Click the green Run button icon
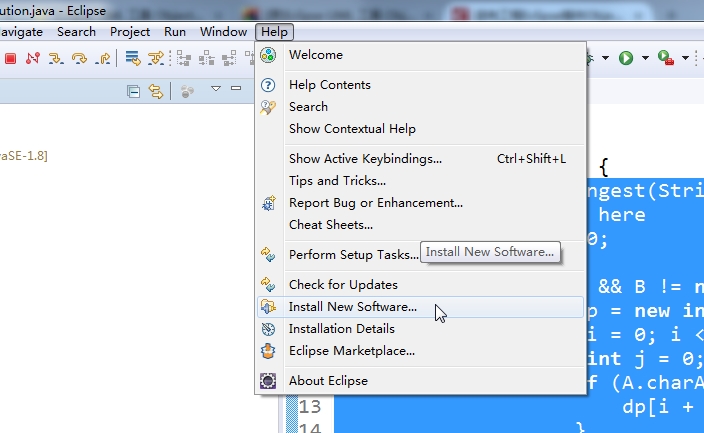 626,58
